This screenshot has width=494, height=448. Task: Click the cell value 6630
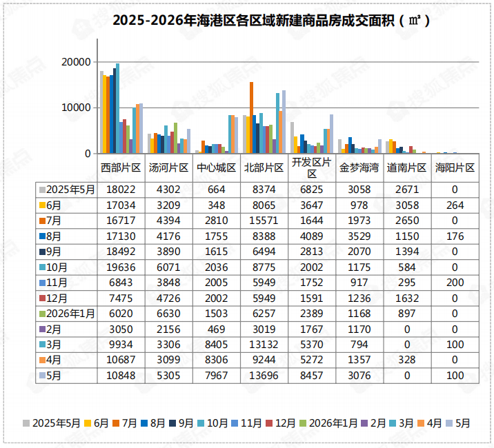[168, 314]
